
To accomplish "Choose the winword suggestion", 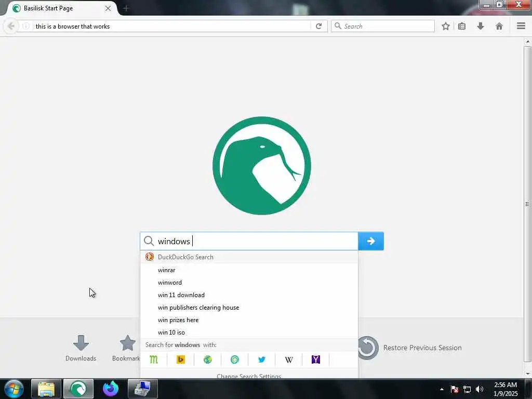I will 249,283.
